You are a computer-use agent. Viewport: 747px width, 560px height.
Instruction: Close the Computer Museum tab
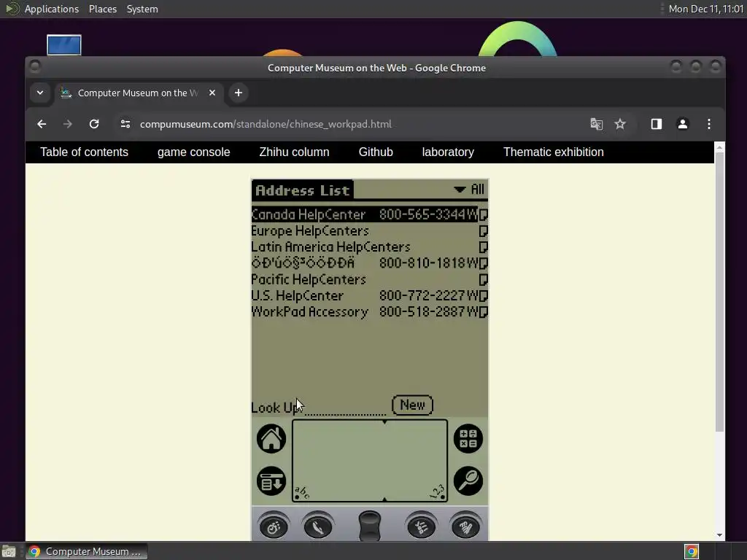[x=212, y=93]
